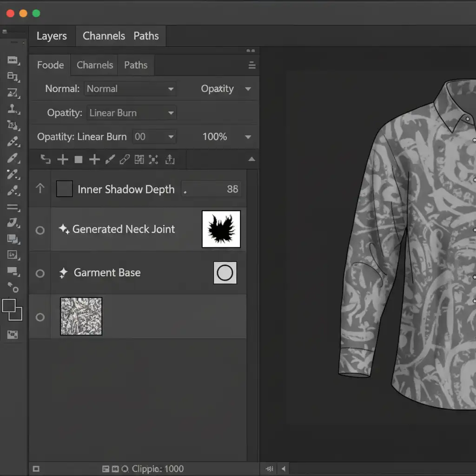
Task: Select the Inner Shadow Depth layer name
Action: (x=126, y=190)
